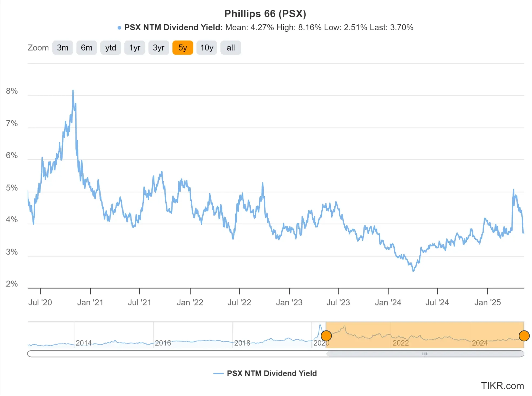Click the 3% y-axis label
Screen dimensions: 532x396
coord(12,252)
